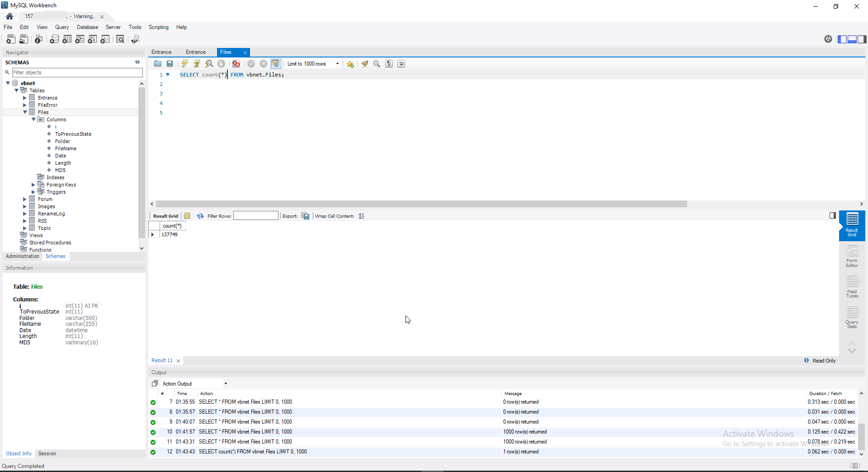The height and width of the screenshot is (472, 868).
Task: Refresh the result grid data
Action: [200, 216]
